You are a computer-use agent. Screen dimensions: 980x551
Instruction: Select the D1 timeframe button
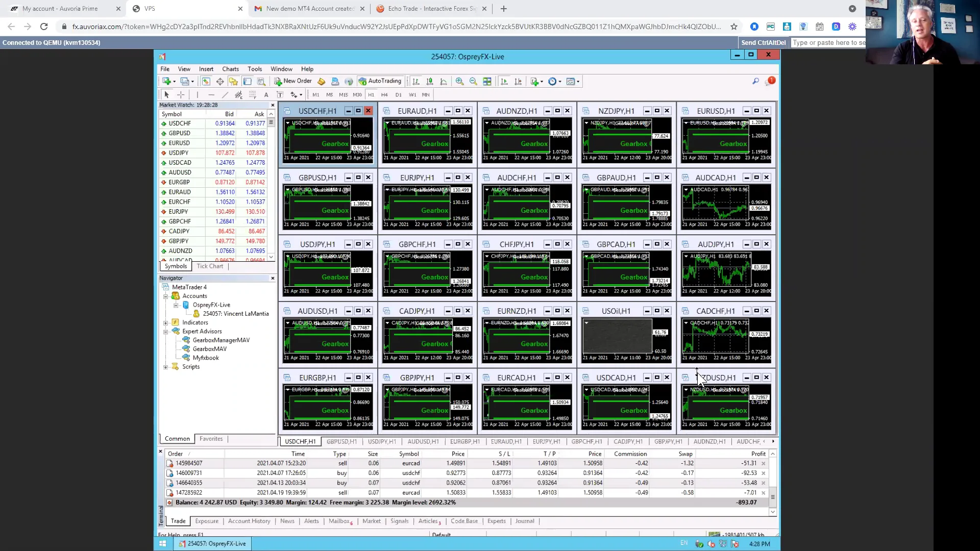(398, 94)
